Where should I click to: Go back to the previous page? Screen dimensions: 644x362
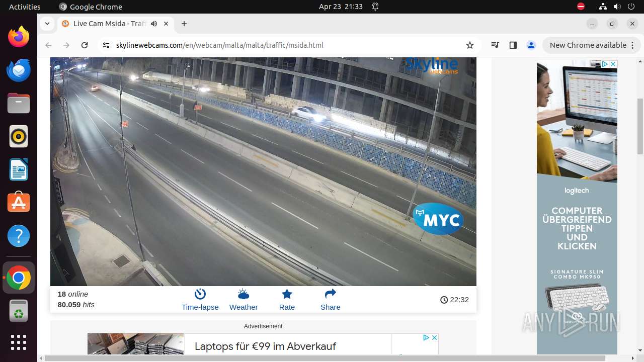coord(48,45)
